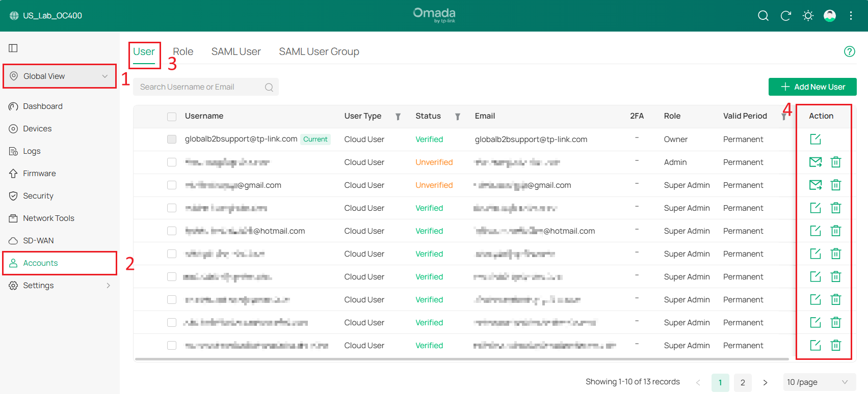This screenshot has width=868, height=394.
Task: Switch to the Role tab
Action: (183, 51)
